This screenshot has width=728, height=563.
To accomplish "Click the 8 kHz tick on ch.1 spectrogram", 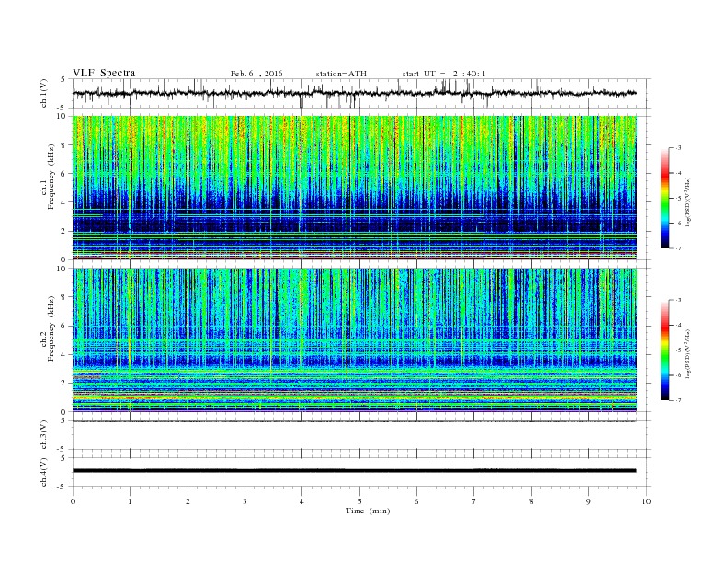I will coord(64,145).
